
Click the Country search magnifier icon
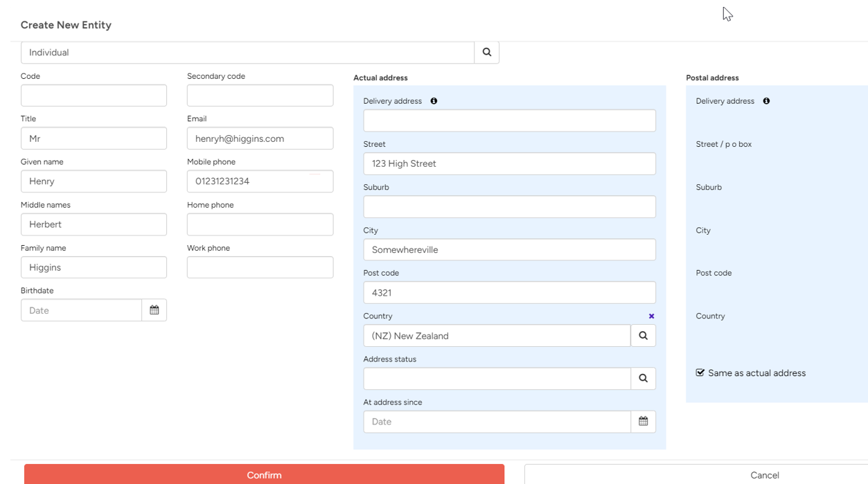click(644, 336)
